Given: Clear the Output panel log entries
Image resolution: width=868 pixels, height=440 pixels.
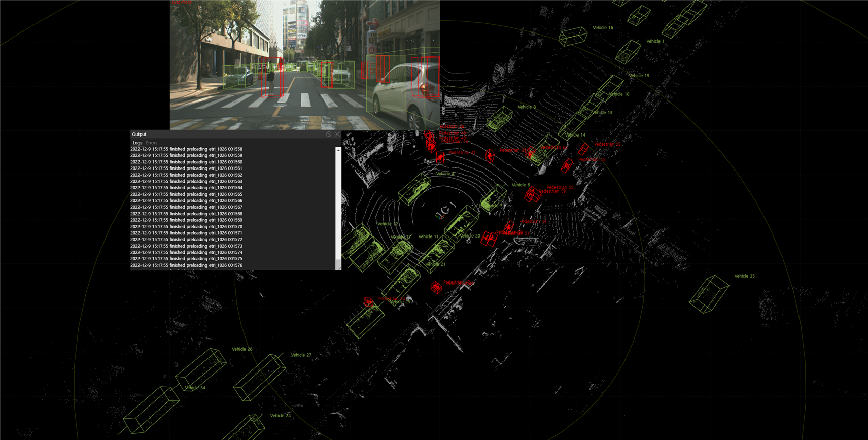Looking at the screenshot, I should [329, 134].
